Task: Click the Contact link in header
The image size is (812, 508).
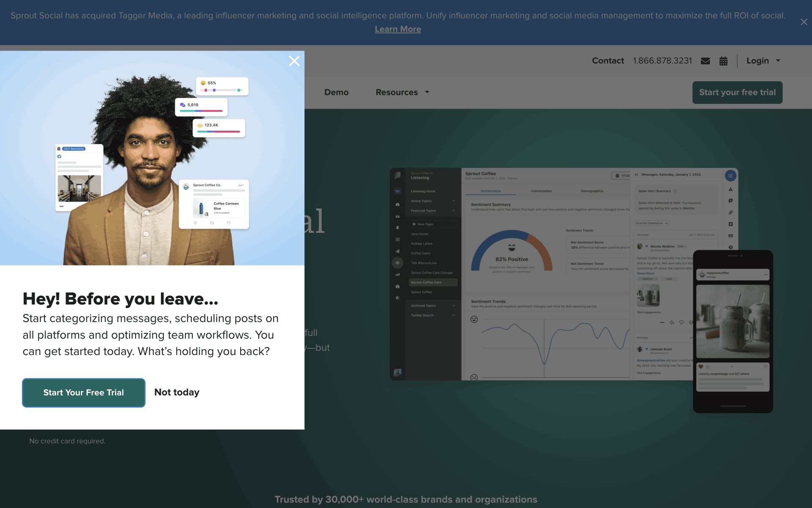Action: coord(608,61)
